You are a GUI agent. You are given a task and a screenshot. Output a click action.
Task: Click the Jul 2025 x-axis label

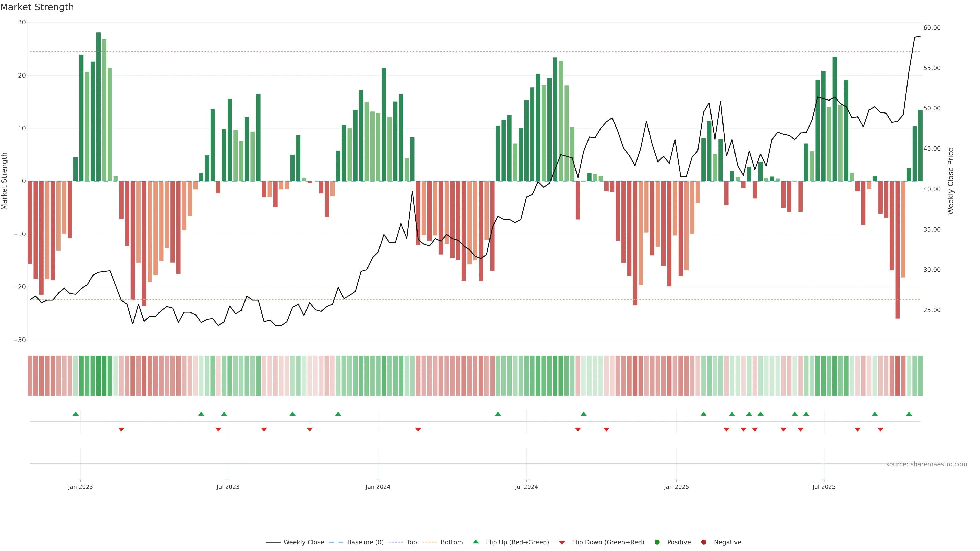pos(824,487)
